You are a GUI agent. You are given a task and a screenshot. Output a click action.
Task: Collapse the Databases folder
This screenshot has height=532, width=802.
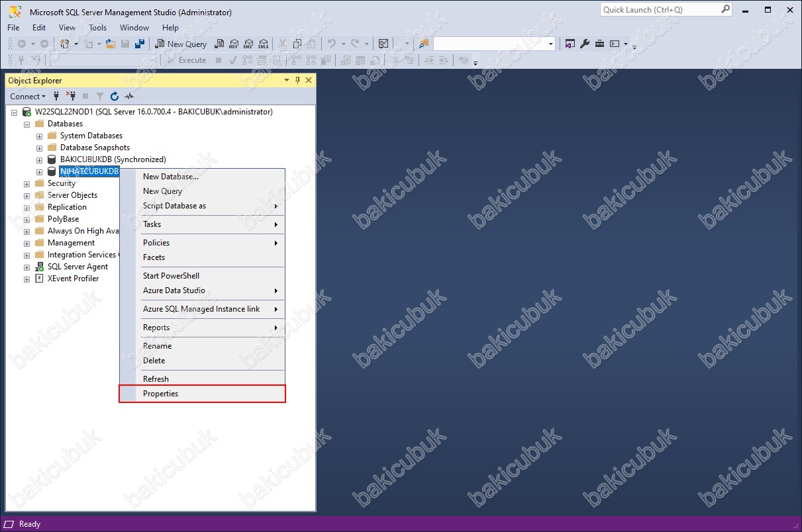click(x=26, y=124)
